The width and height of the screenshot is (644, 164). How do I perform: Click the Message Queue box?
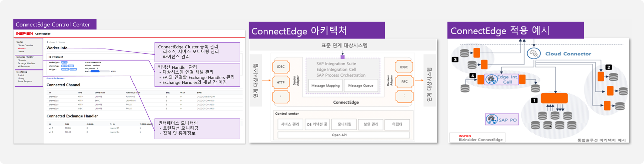point(361,86)
